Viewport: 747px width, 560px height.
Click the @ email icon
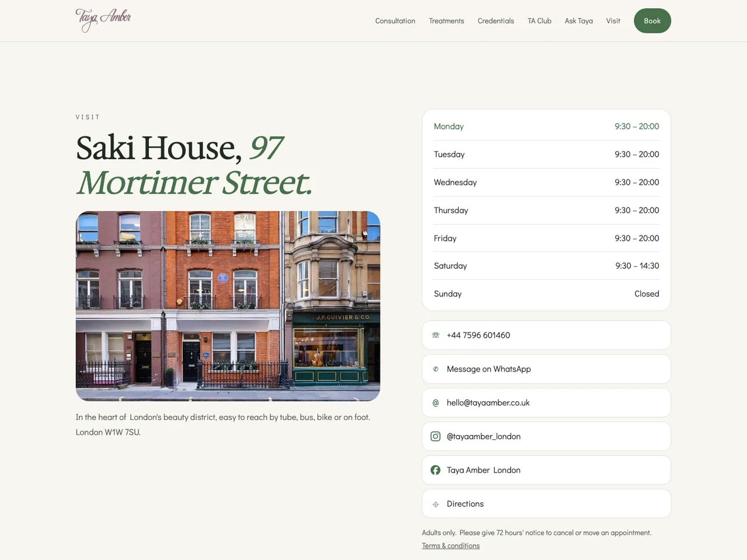coord(435,403)
